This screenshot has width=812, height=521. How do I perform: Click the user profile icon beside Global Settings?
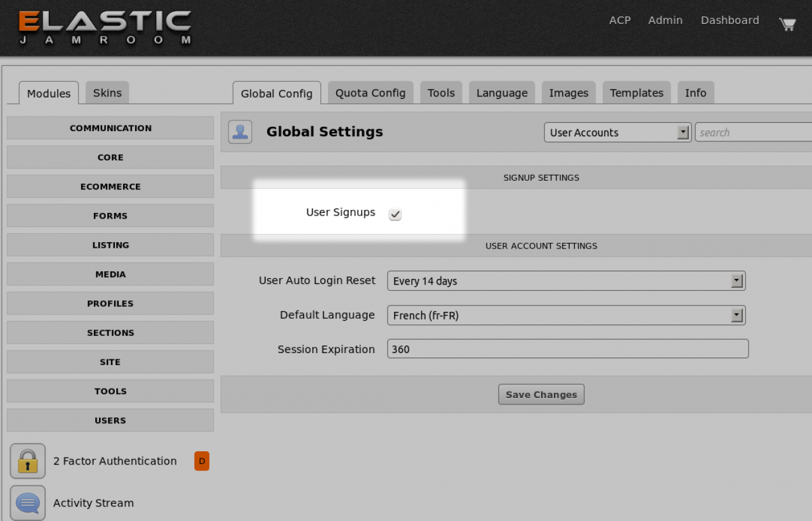coord(240,132)
